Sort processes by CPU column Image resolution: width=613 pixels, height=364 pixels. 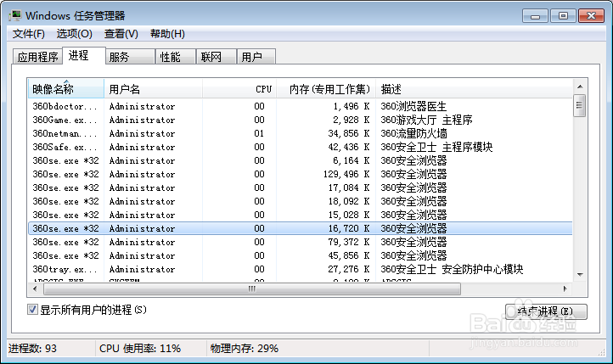tap(239, 89)
